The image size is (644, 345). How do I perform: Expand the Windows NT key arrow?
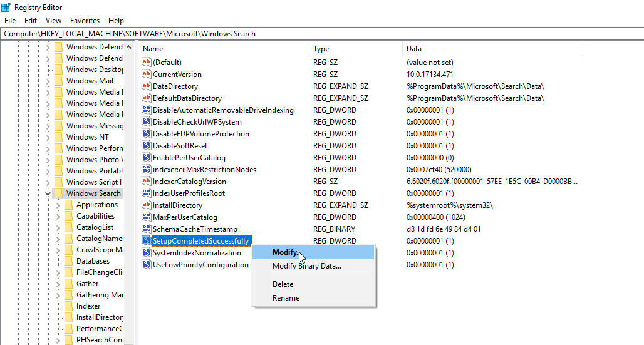click(48, 137)
